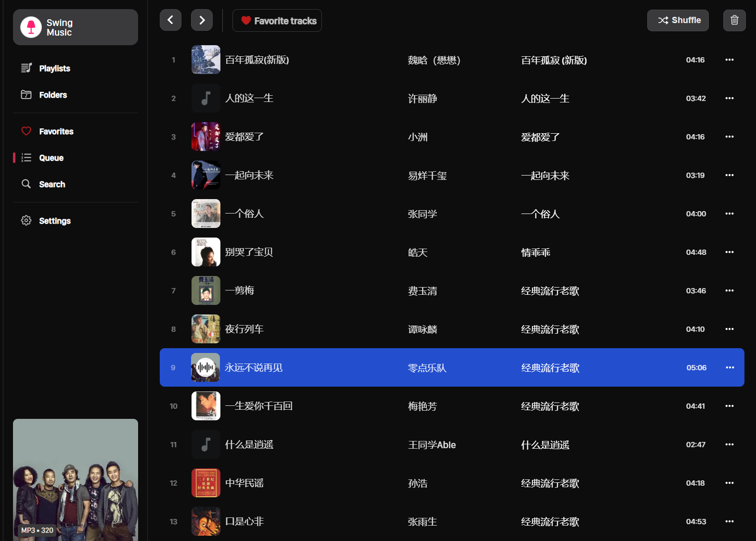Click album art thumbnail of 夜行列车
Image resolution: width=756 pixels, height=541 pixels.
click(206, 329)
